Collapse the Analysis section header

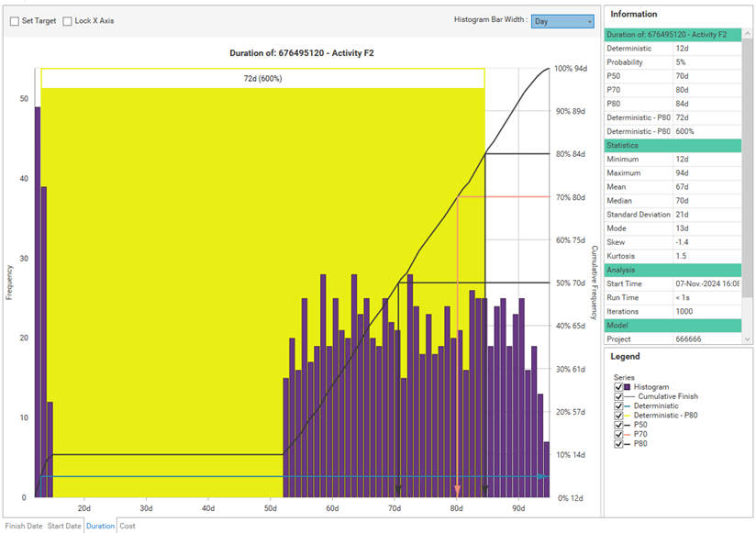(672, 270)
